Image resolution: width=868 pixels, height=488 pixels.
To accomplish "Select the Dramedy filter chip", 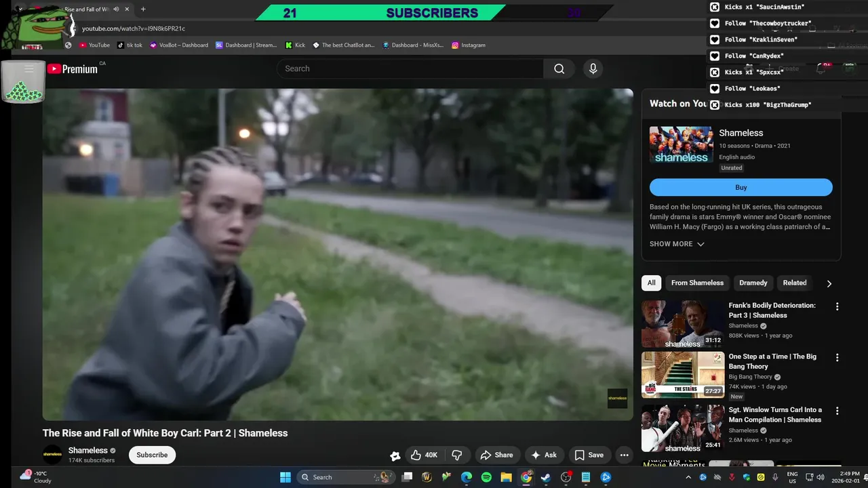I will point(753,283).
